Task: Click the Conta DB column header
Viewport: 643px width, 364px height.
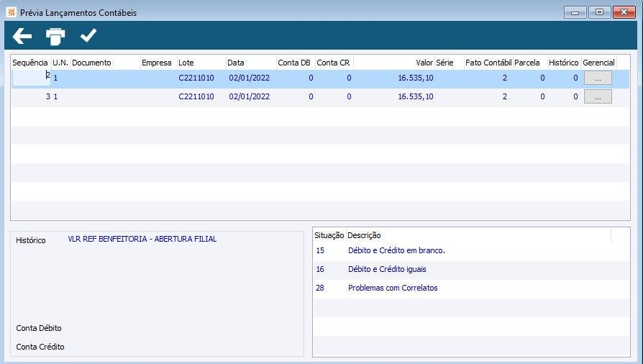Action: pyautogui.click(x=296, y=63)
